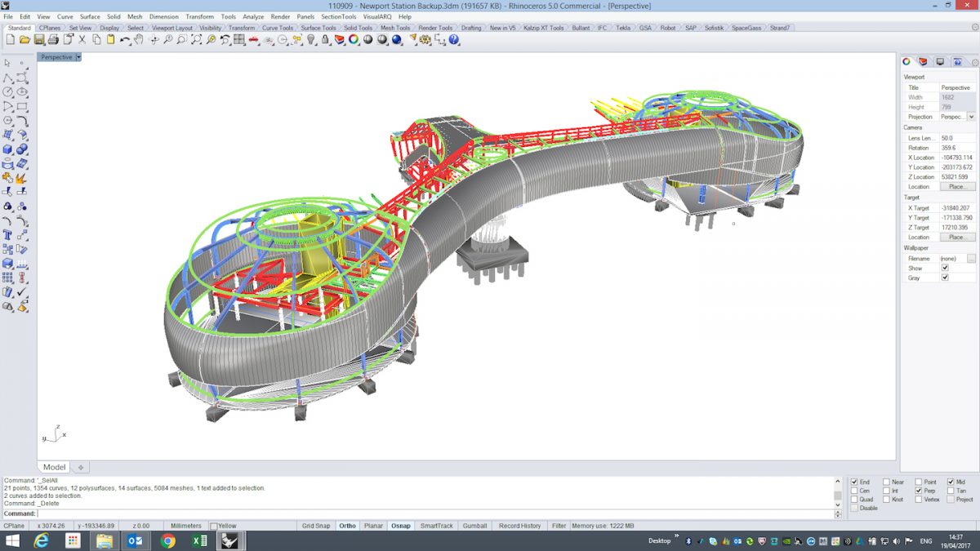Screen dimensions: 980x551
Task: Uncheck the Mid osnap checkbox
Action: tap(951, 482)
